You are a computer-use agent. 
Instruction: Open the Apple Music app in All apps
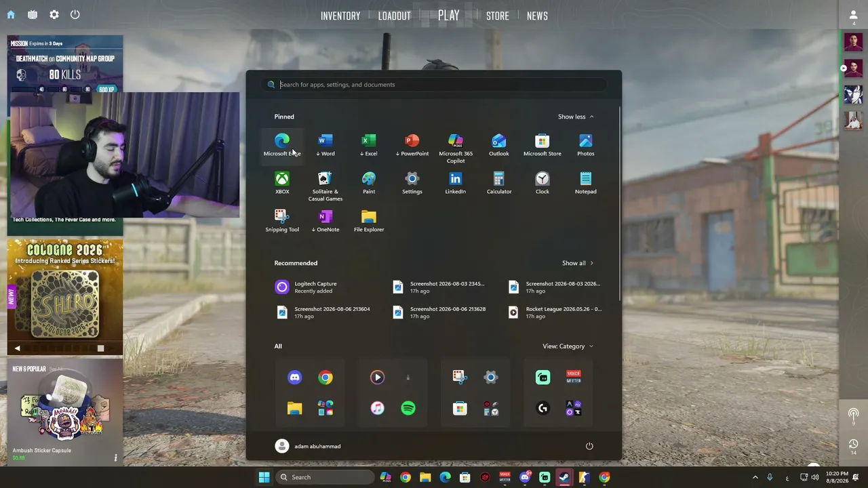pyautogui.click(x=377, y=408)
